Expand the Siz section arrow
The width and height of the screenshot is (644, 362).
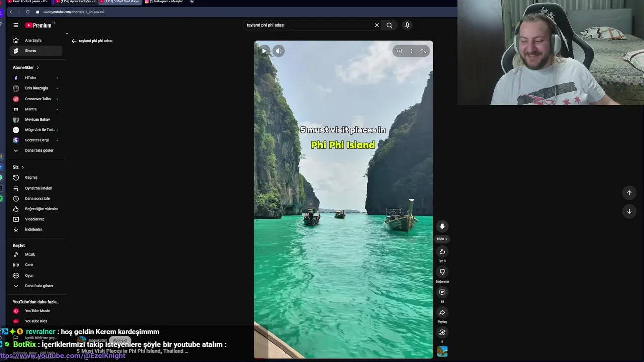click(x=23, y=167)
